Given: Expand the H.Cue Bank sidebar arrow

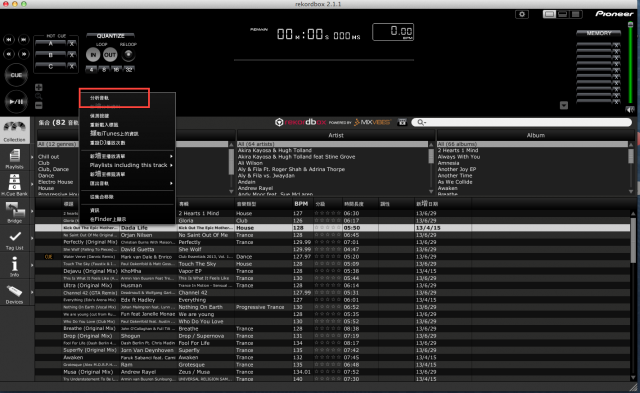Looking at the screenshot, I should point(32,184).
